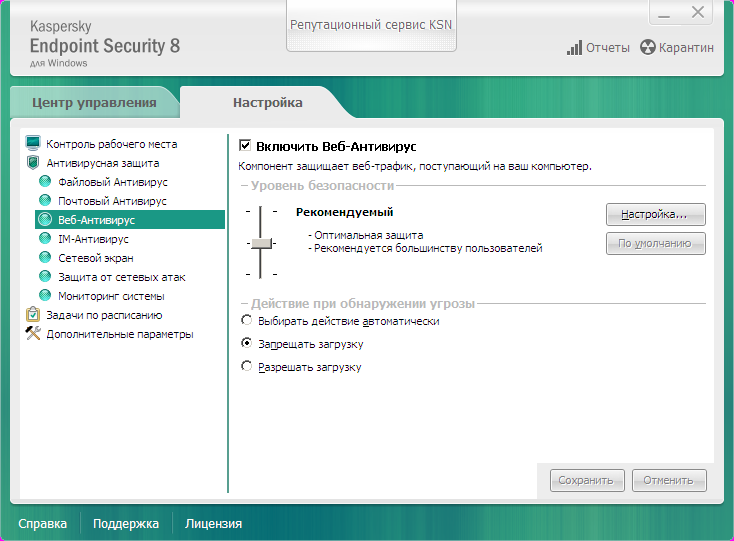Open Дополнительные параметры section
The height and width of the screenshot is (541, 734).
[x=120, y=334]
